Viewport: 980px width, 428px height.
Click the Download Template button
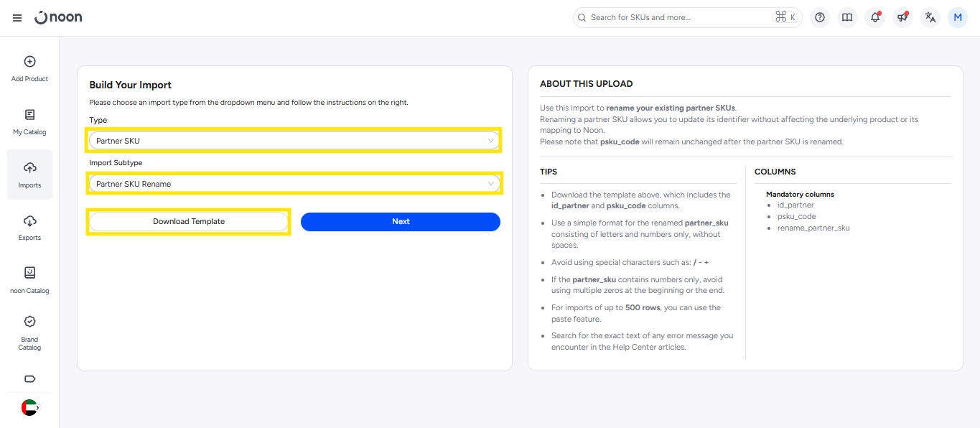(x=189, y=222)
